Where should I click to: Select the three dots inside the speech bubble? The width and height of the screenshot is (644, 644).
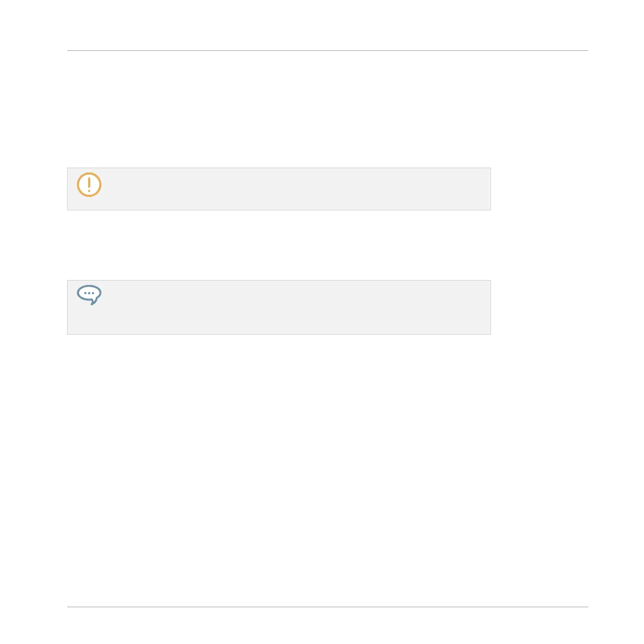[89, 293]
